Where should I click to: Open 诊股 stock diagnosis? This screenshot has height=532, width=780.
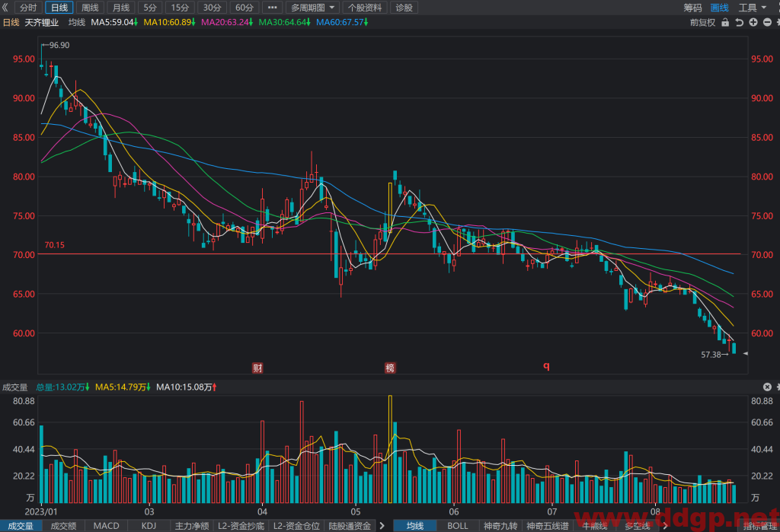point(404,8)
